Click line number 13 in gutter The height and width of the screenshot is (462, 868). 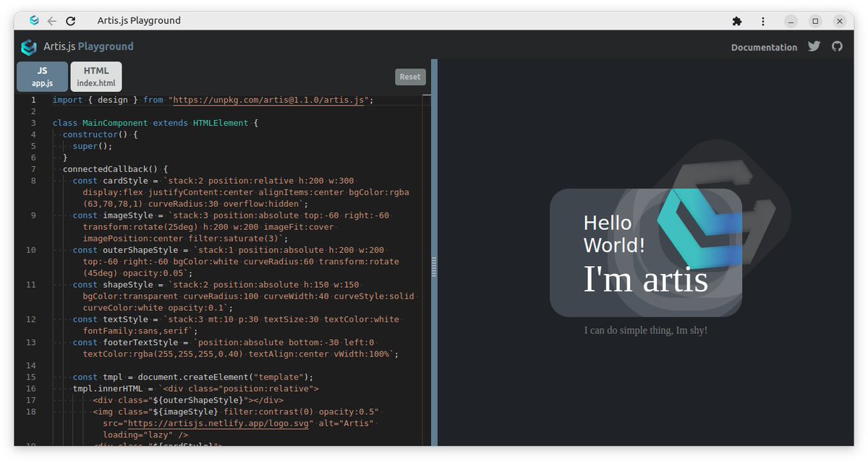[x=30, y=343]
